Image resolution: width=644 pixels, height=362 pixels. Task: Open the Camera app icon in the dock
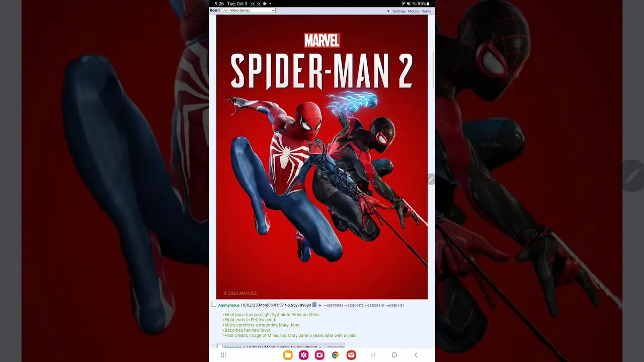[x=319, y=355]
